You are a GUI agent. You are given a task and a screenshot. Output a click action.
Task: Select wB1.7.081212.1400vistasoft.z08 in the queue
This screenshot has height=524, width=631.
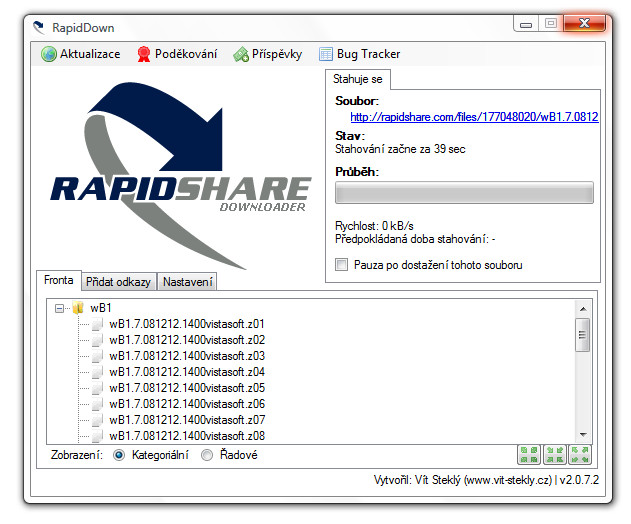point(187,436)
